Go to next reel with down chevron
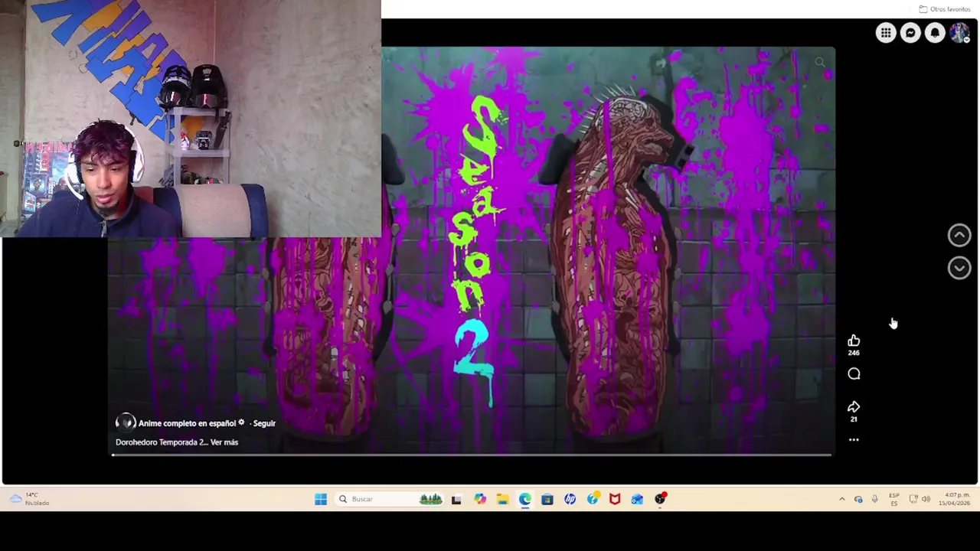Screen dimensions: 980x551 pos(959,267)
